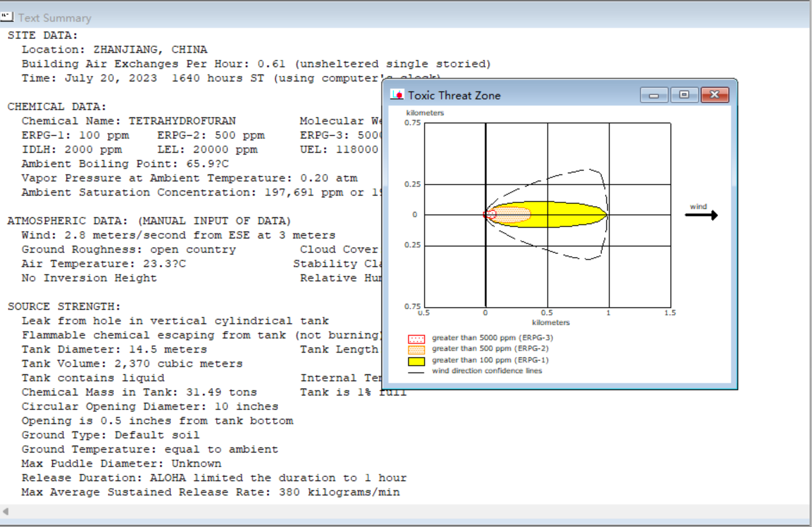Click 'Ground Type: Default soil' text
812x527 pixels.
click(x=111, y=435)
